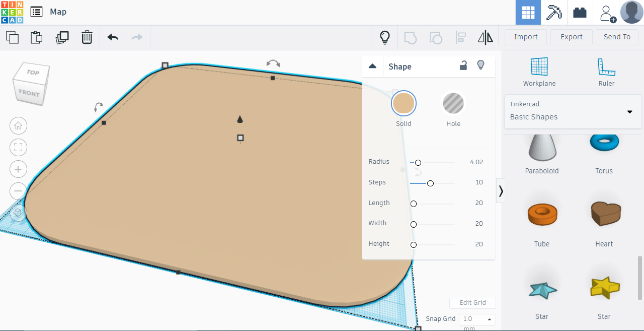Delete selected shape with trash icon
This screenshot has height=331, width=644.
(x=87, y=37)
